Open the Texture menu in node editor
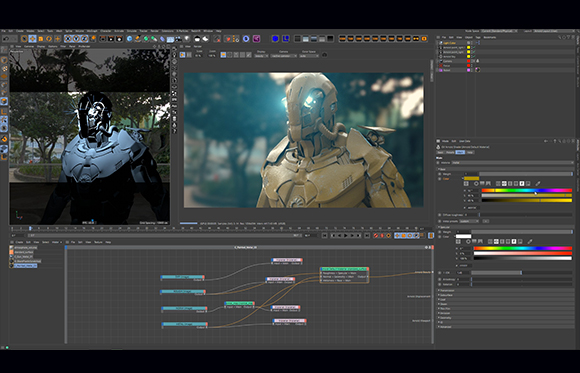Viewport: 580px width, 373px height. point(98,242)
